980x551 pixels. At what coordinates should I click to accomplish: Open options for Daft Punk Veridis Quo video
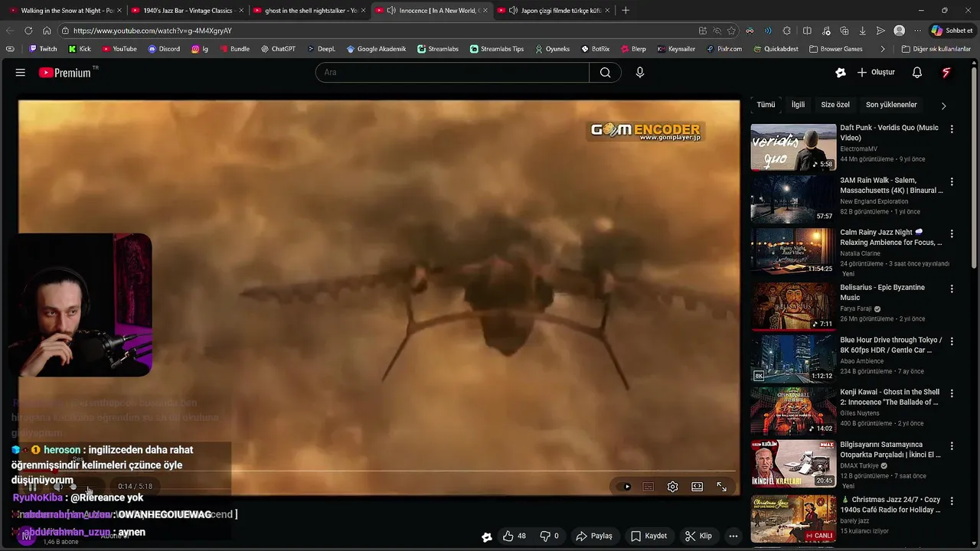click(952, 129)
